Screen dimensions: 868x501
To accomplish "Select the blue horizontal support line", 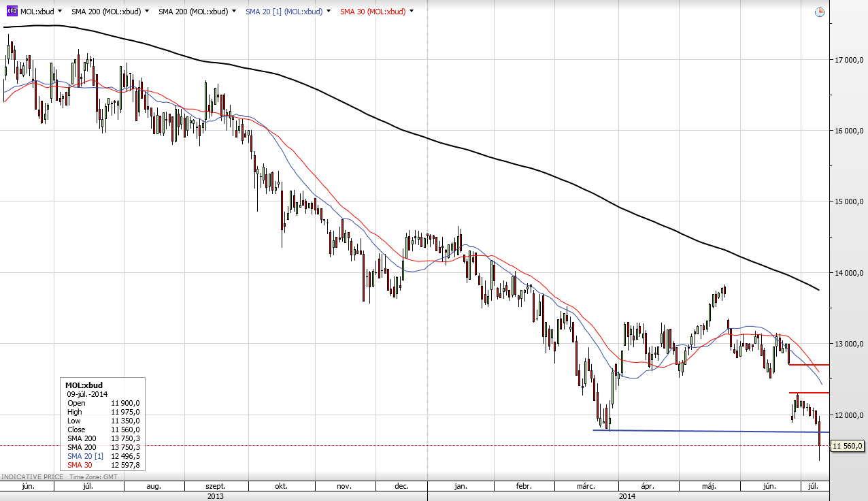I will 707,431.
